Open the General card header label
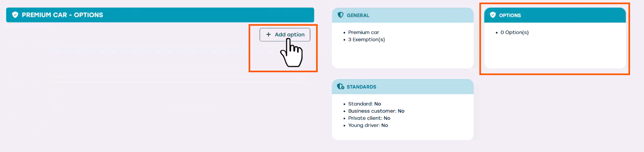The height and width of the screenshot is (152, 644). tap(358, 15)
